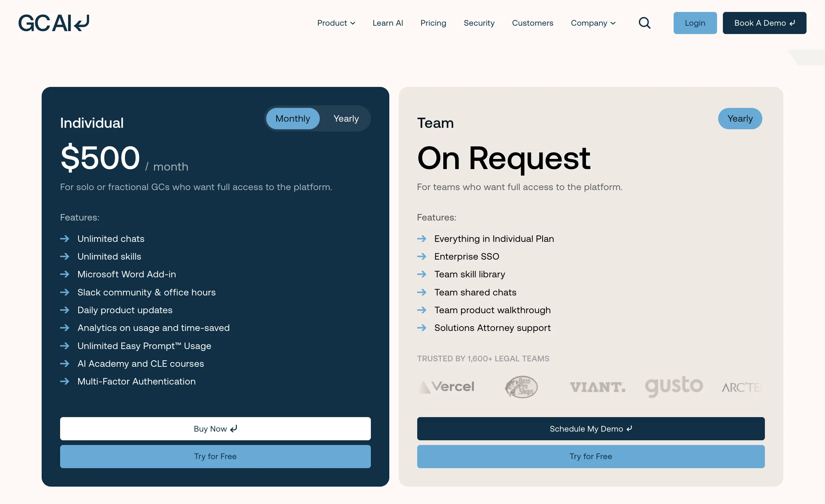Click Team skill library feature
The width and height of the screenshot is (825, 504).
[470, 274]
